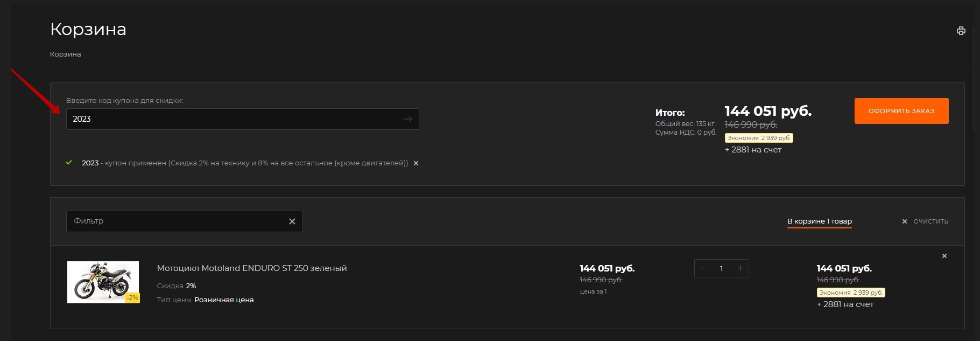Delete the Motoland motorcycle from cart

coord(944,256)
